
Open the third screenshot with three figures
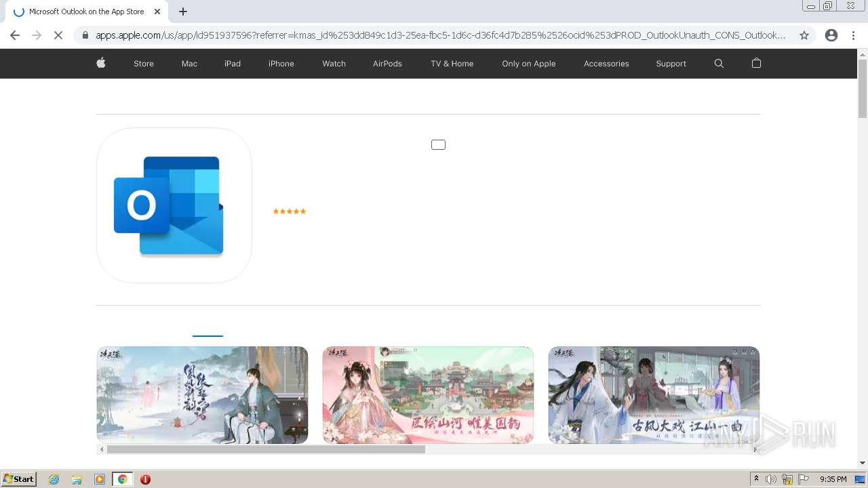654,395
